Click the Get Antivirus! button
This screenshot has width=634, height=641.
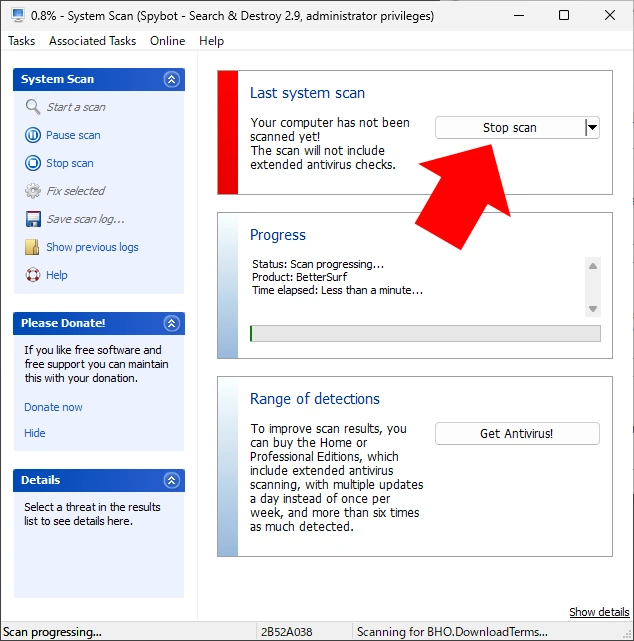tap(517, 433)
